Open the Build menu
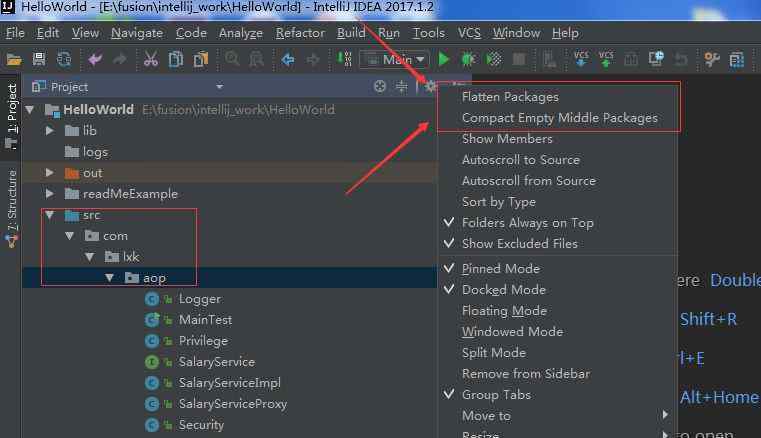761x438 pixels. tap(351, 33)
